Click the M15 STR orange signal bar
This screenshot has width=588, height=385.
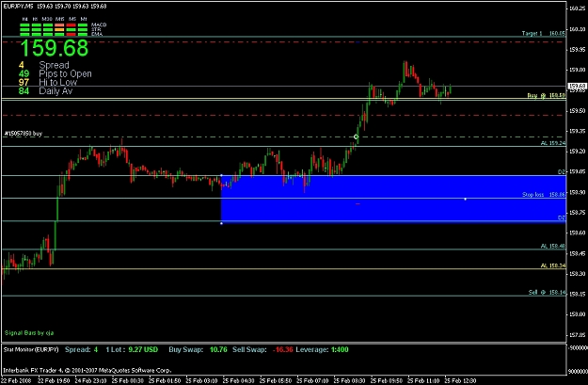pyautogui.click(x=59, y=29)
